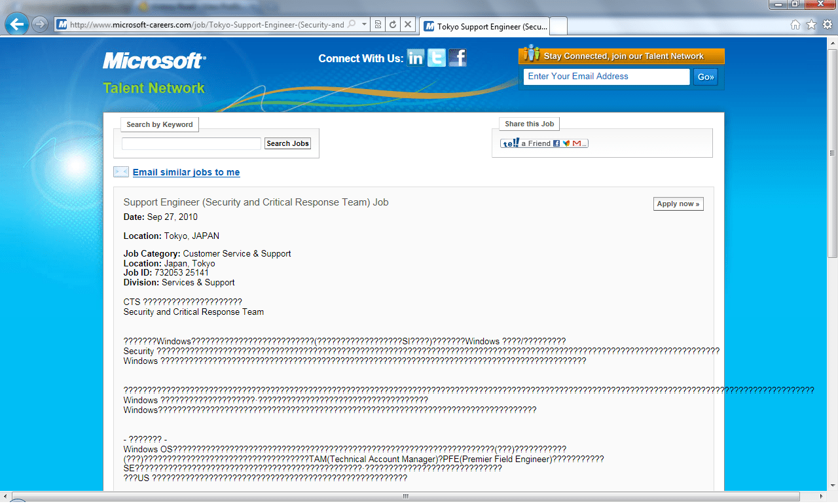838x504 pixels.
Task: Click the site favicon in the address bar
Action: (x=62, y=24)
